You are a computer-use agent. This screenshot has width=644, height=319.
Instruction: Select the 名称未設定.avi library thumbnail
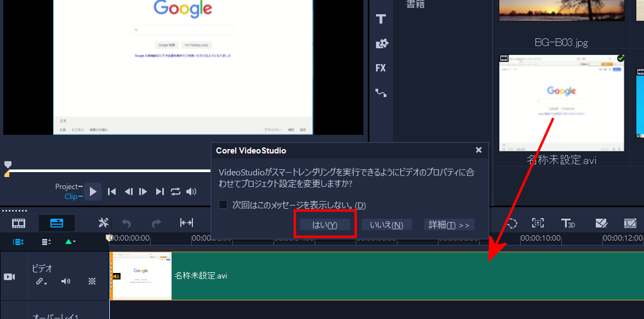click(x=561, y=102)
